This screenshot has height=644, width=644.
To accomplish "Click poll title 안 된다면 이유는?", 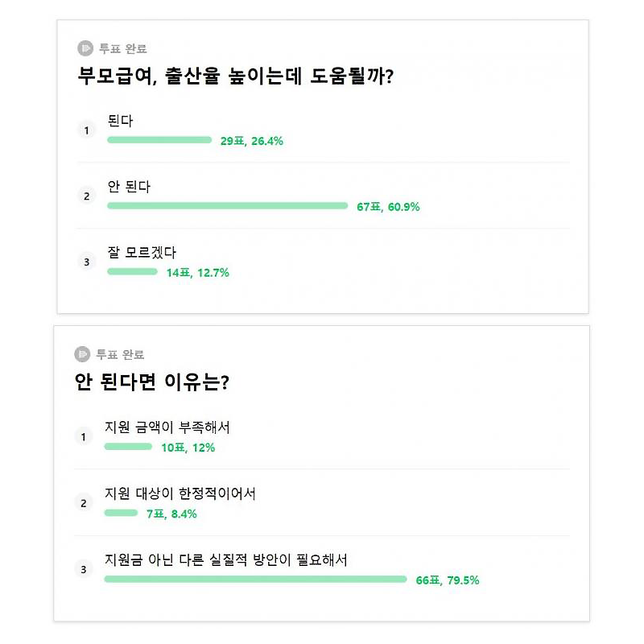I will 151,382.
